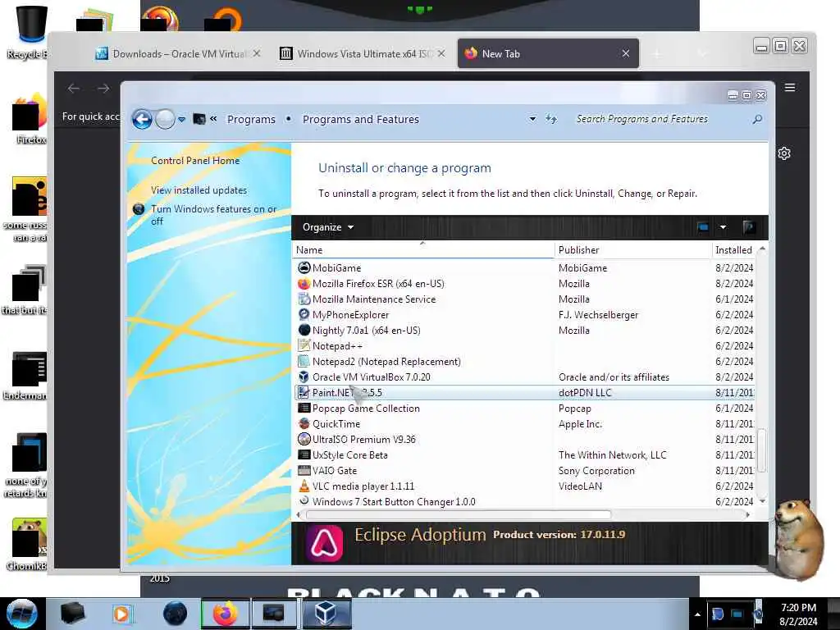Screen dimensions: 840x630
Task: Expand the breadcrumb chevrons before Programs
Action: pyautogui.click(x=213, y=119)
